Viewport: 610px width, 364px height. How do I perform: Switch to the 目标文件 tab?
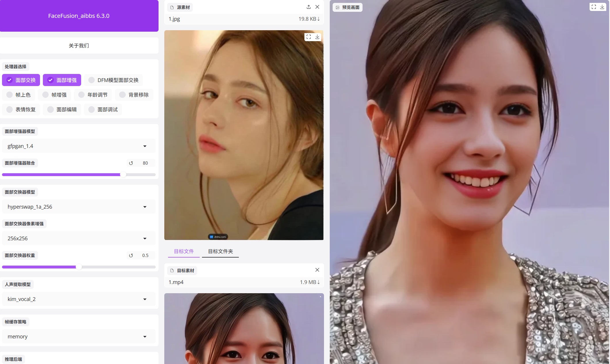pos(184,251)
